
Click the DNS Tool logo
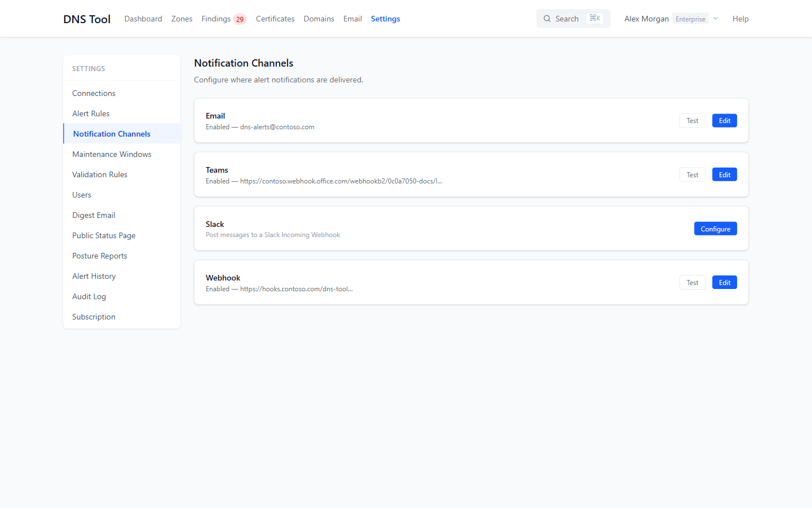click(x=87, y=19)
